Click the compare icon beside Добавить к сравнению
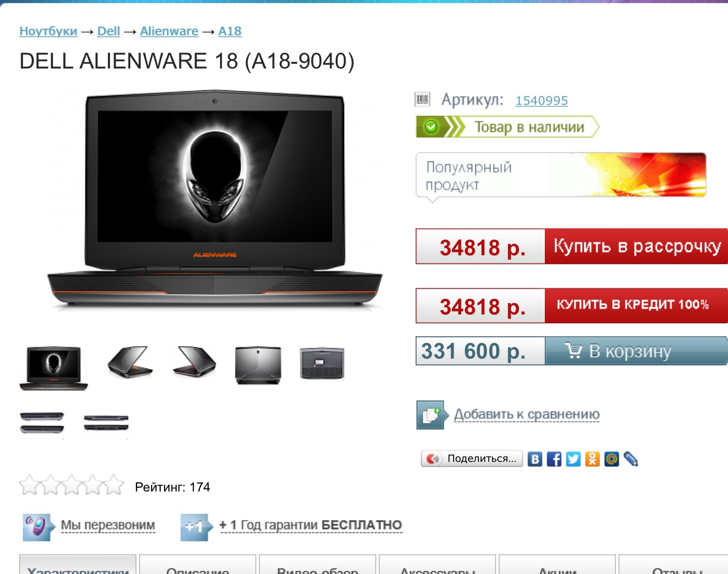 (431, 415)
